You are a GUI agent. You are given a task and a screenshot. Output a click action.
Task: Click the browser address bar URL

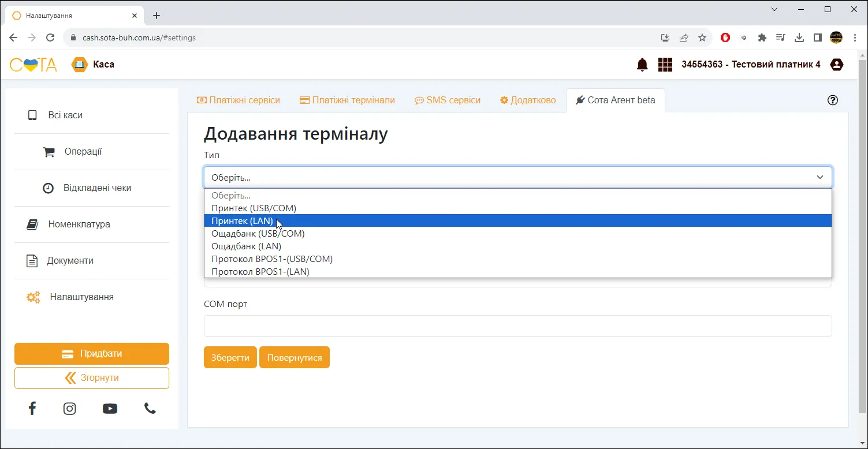(x=139, y=38)
